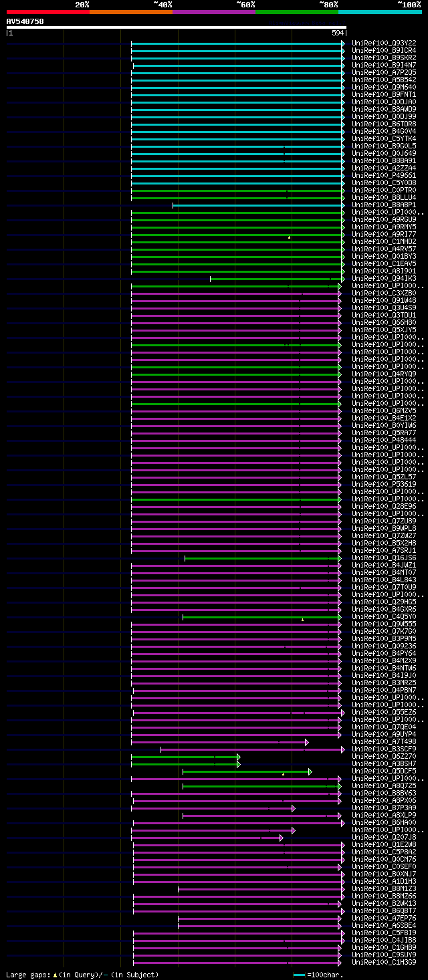The width and height of the screenshot is (428, 980).
Task: Click the purple bar for UniRef100_B9WPL8
Action: click(x=235, y=529)
